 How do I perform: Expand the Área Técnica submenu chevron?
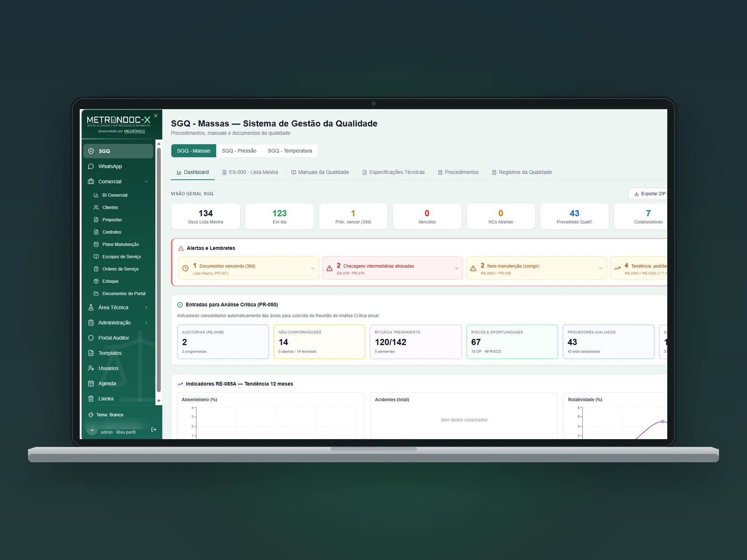tap(146, 308)
